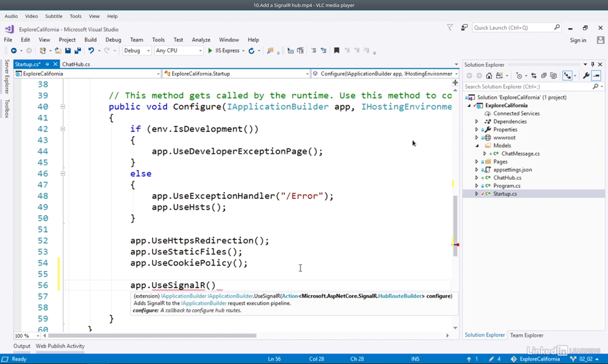
Task: Toggle Preview Selected Items button in Solution Explorer
Action: coord(596,75)
